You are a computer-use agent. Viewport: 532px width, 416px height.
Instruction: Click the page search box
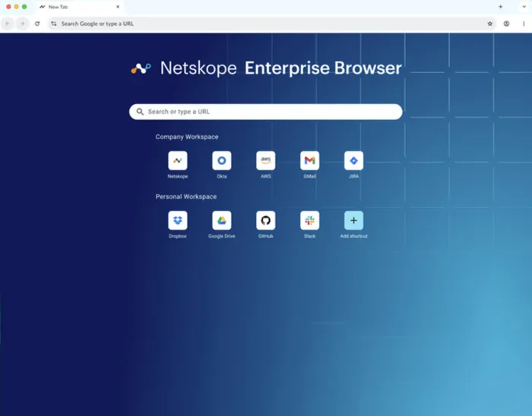point(266,112)
